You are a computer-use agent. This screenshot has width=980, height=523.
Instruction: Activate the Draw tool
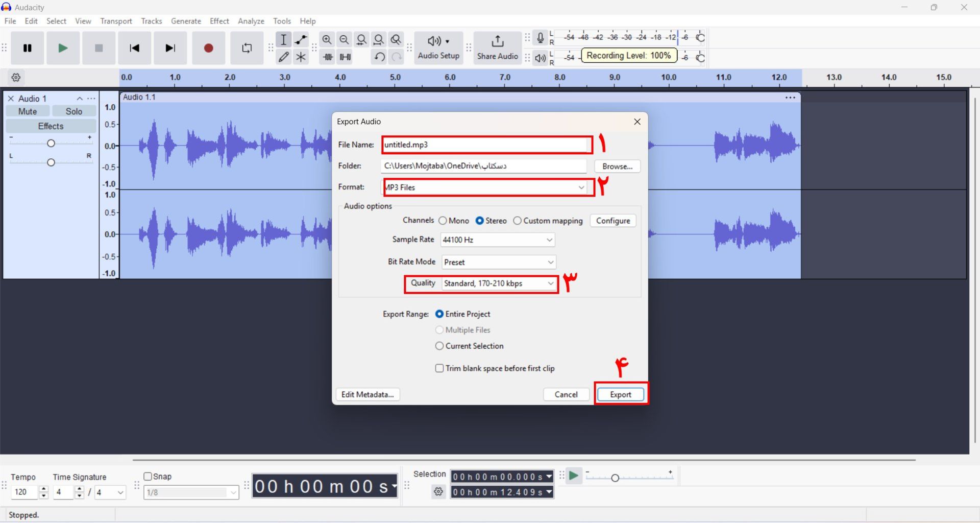pyautogui.click(x=284, y=57)
